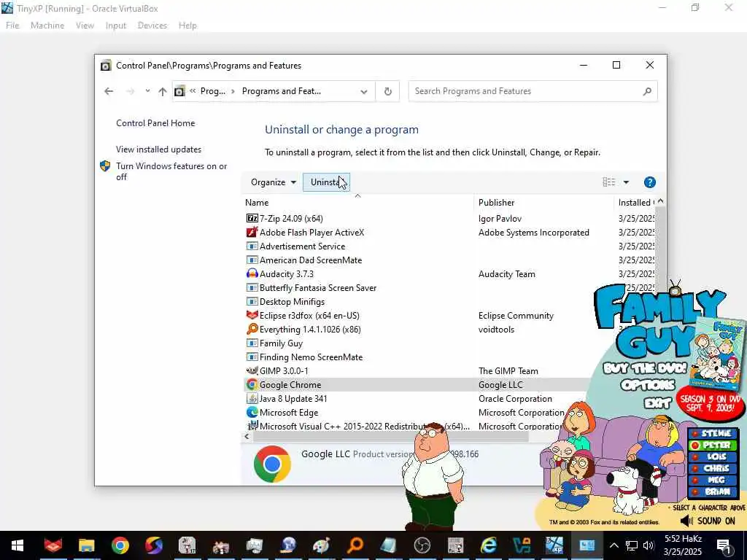Click the large Chrome logo in details pane
This screenshot has width=747, height=560.
(x=273, y=464)
